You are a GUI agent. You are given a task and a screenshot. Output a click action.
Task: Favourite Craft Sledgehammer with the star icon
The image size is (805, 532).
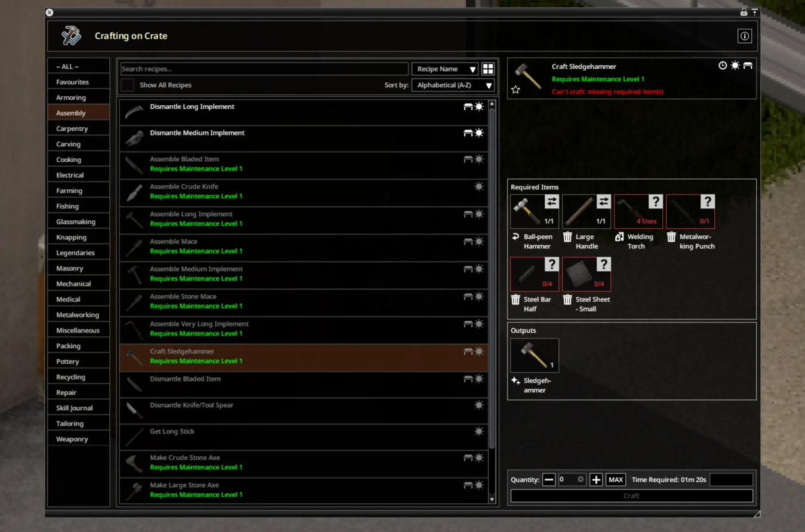pyautogui.click(x=515, y=90)
